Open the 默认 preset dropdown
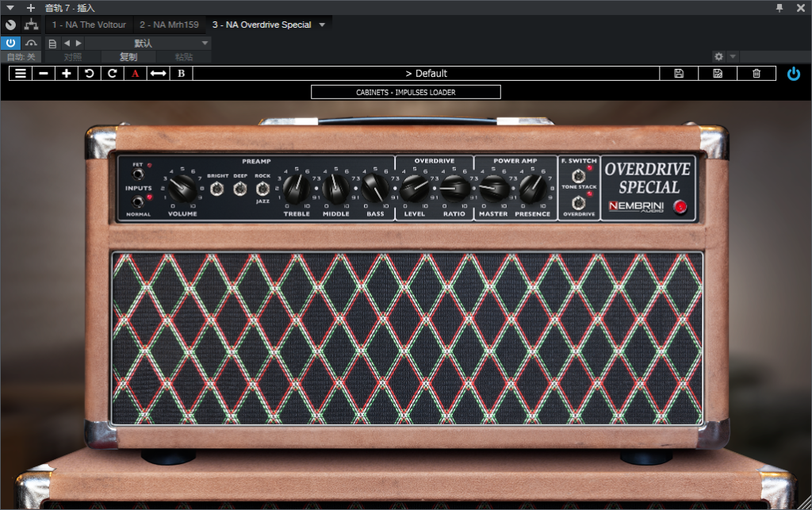 click(148, 43)
